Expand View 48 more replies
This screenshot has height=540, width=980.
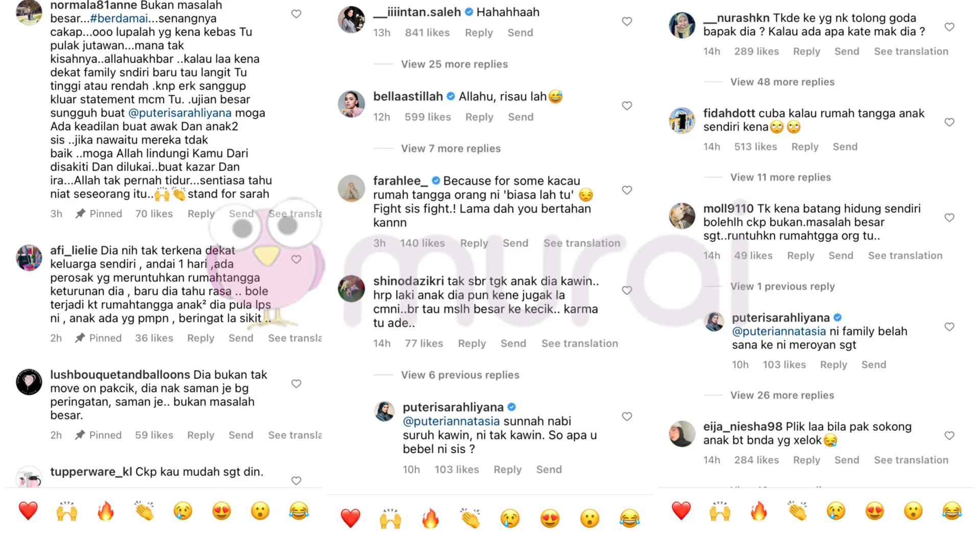click(x=782, y=82)
